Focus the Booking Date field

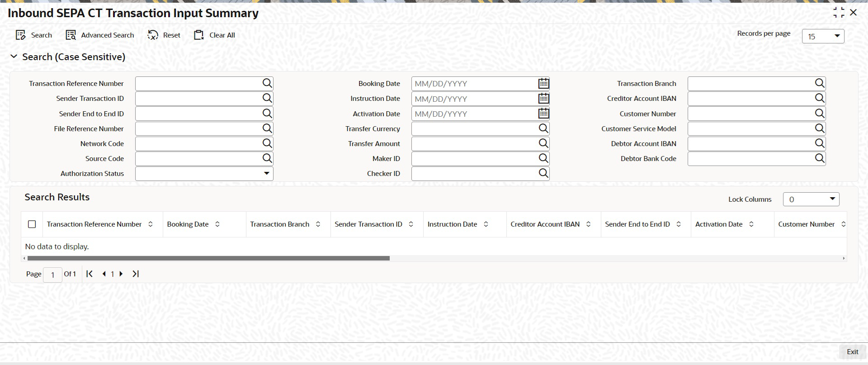(474, 84)
